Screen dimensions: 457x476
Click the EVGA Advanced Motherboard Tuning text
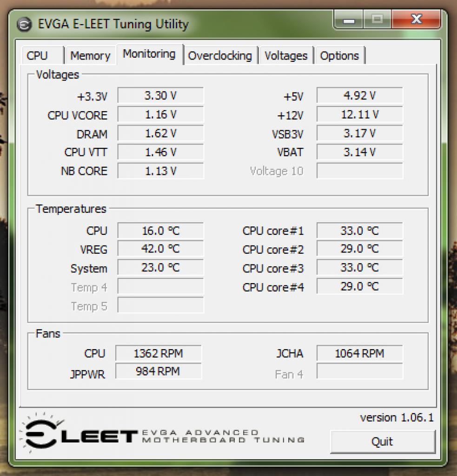[x=223, y=436]
